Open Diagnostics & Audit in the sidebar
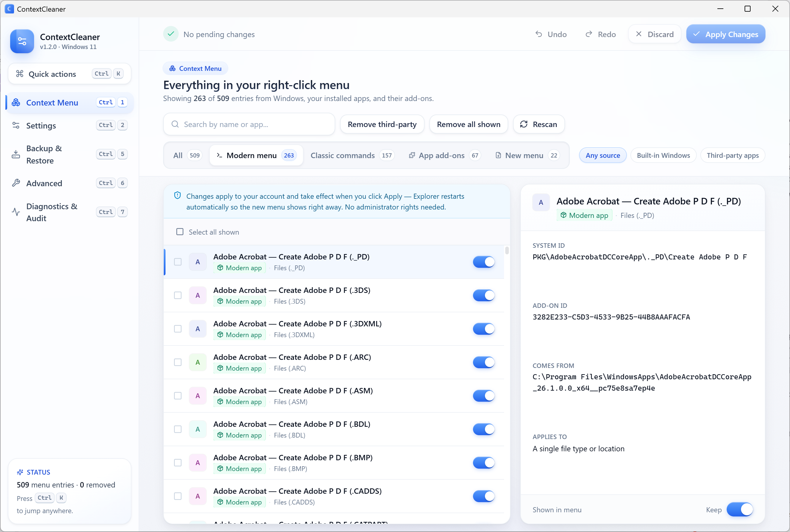Viewport: 790px width, 532px height. pos(70,212)
